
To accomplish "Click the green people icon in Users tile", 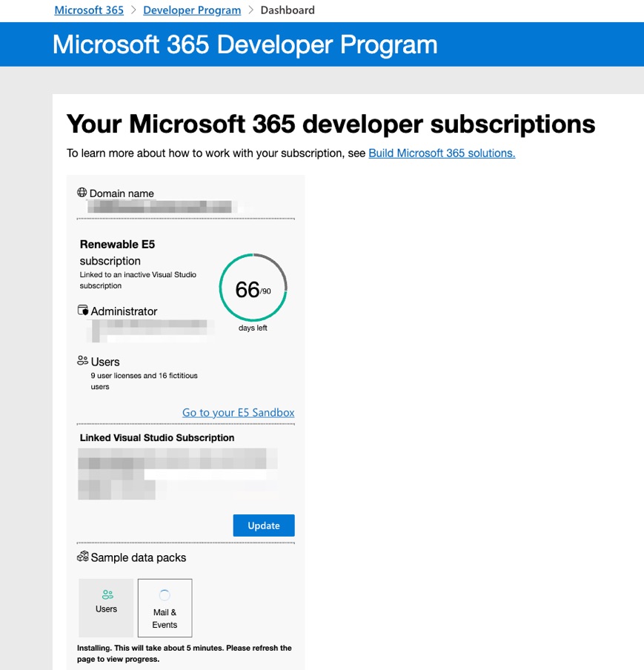I will (x=107, y=594).
